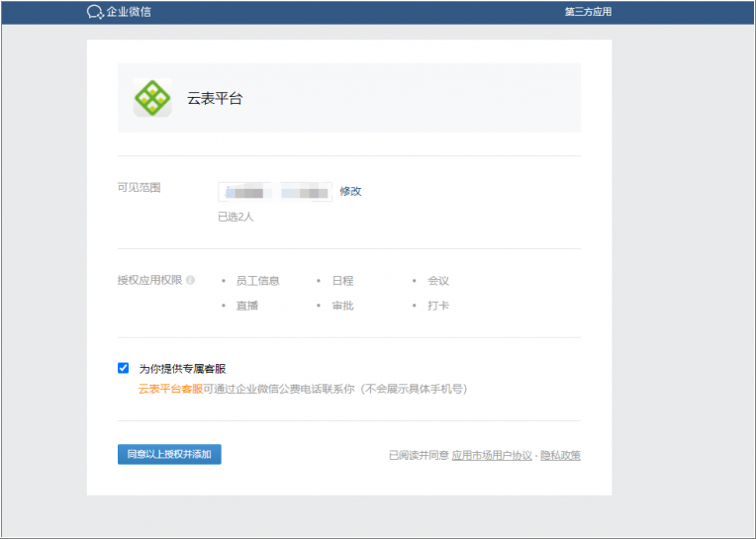Click the 为你提供专属客服 label text
This screenshot has height=539, width=756.
coord(182,369)
